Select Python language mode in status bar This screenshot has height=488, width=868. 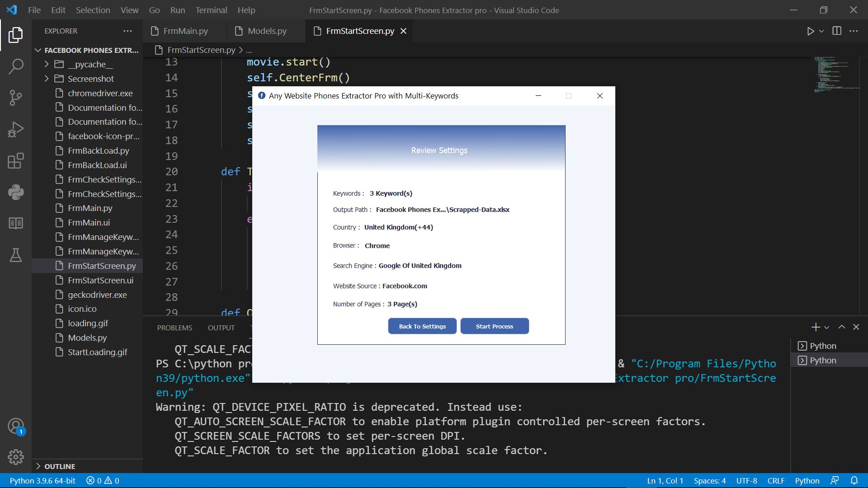807,481
